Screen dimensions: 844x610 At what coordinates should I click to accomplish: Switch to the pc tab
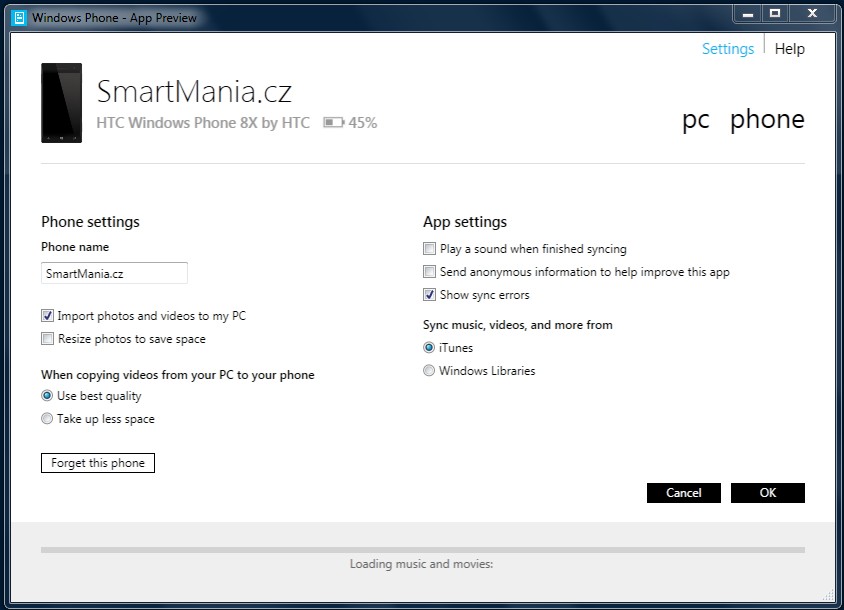[696, 120]
